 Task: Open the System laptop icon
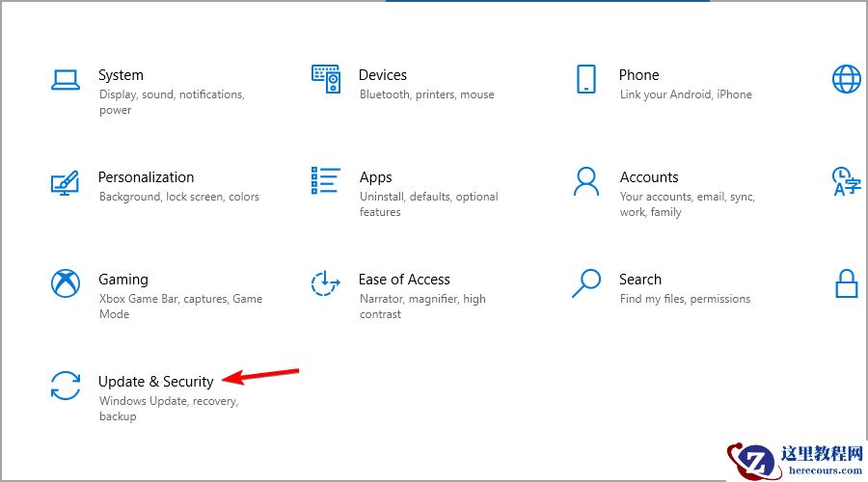(x=66, y=80)
